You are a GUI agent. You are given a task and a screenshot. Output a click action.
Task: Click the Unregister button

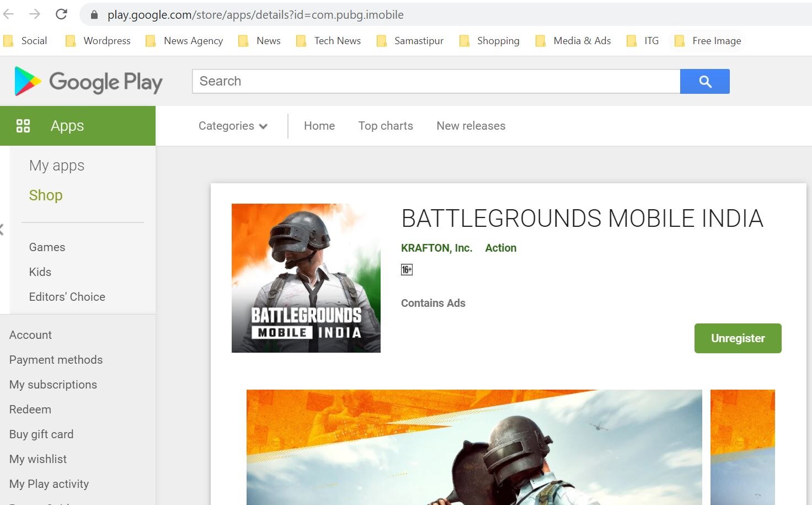point(738,338)
